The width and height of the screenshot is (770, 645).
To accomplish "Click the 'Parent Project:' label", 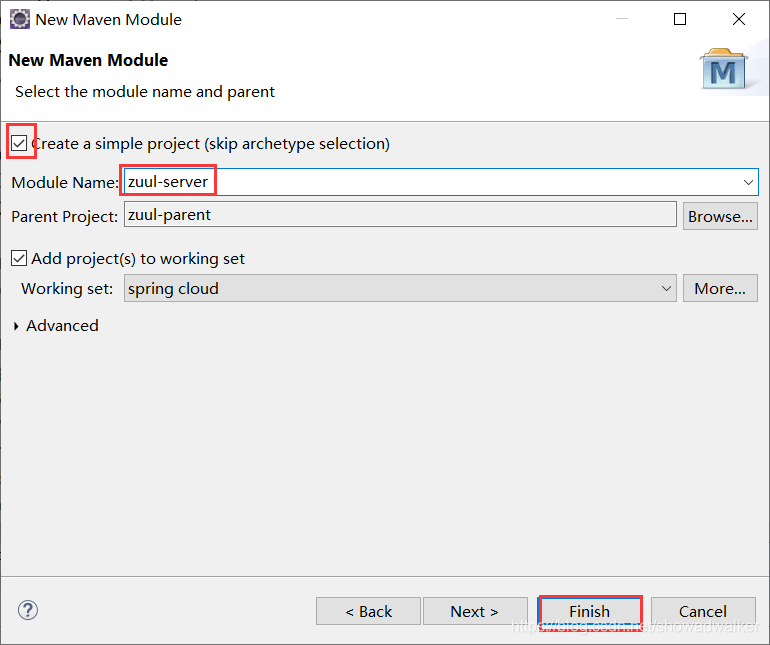I will (x=64, y=217).
